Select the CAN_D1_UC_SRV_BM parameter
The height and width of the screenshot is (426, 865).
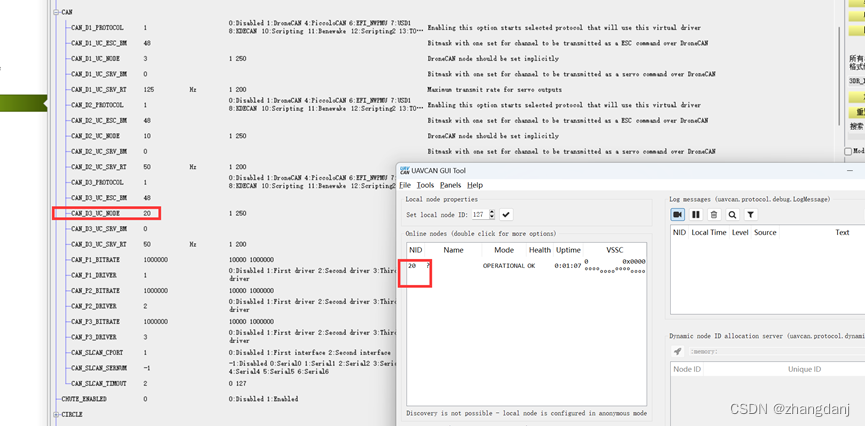tap(99, 74)
